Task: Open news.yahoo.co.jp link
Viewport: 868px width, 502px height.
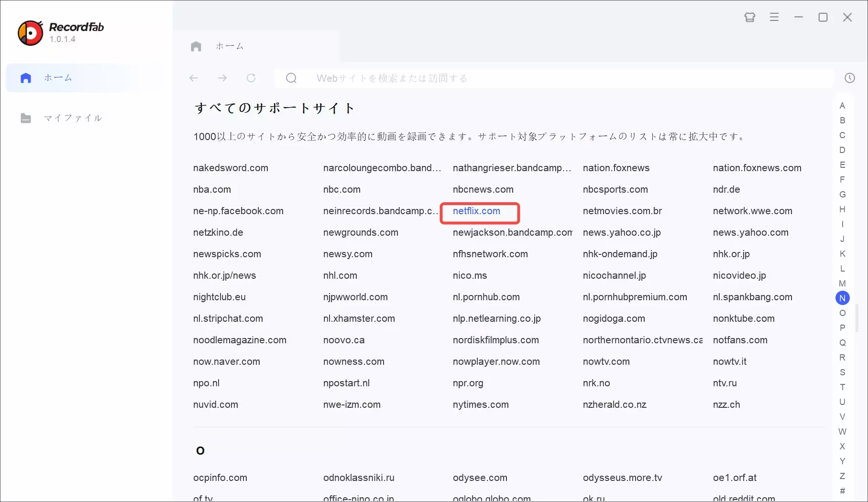Action: (x=622, y=232)
